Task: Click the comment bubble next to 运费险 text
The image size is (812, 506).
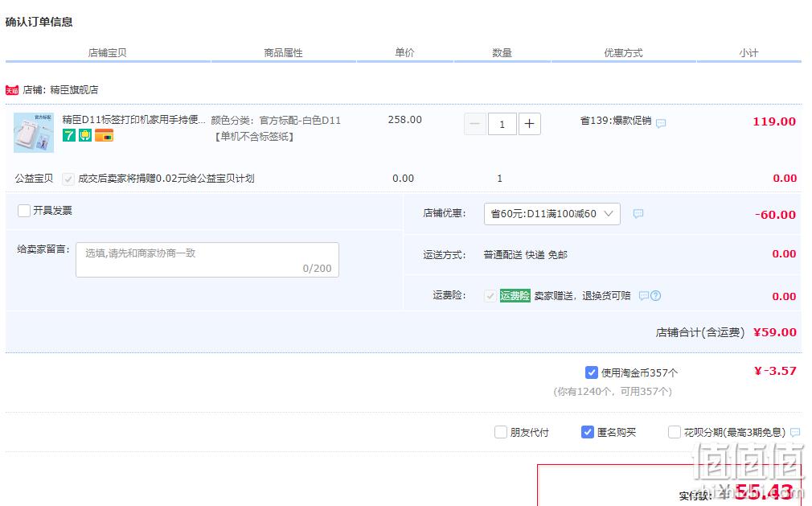Action: (644, 296)
